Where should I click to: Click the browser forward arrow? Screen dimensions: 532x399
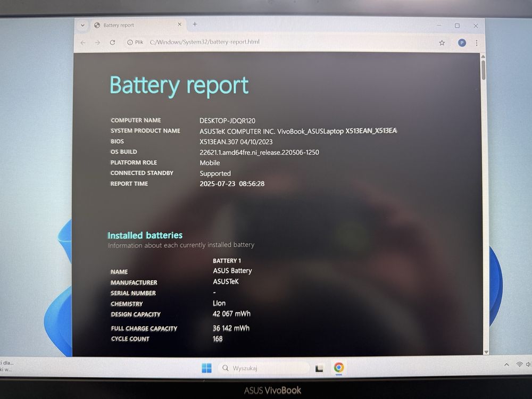pos(98,43)
